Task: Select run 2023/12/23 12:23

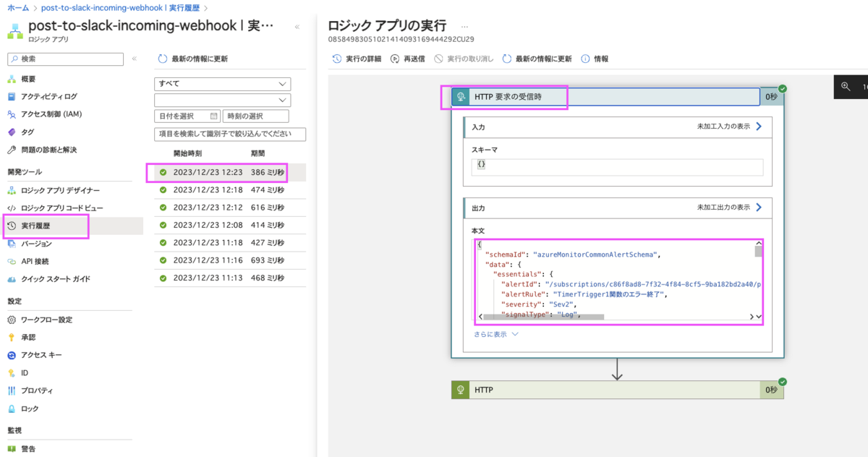Action: [229, 172]
